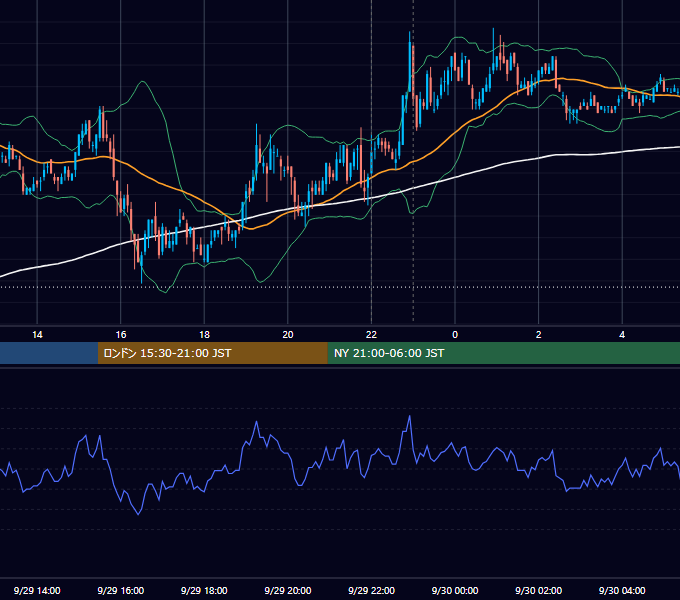
Task: Click the 9/30 00:00 time label
Action: point(455,590)
